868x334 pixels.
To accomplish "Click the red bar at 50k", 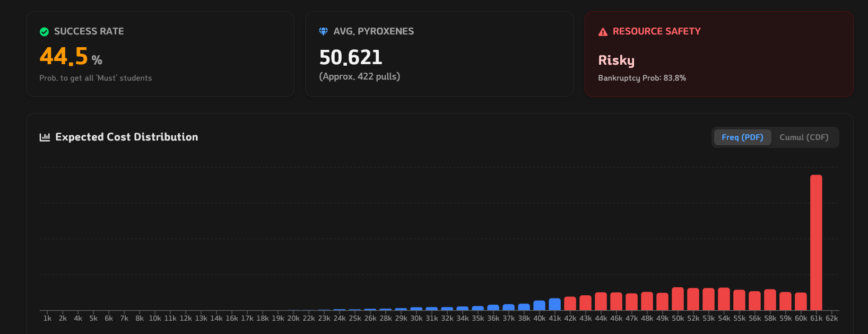I will (x=678, y=298).
